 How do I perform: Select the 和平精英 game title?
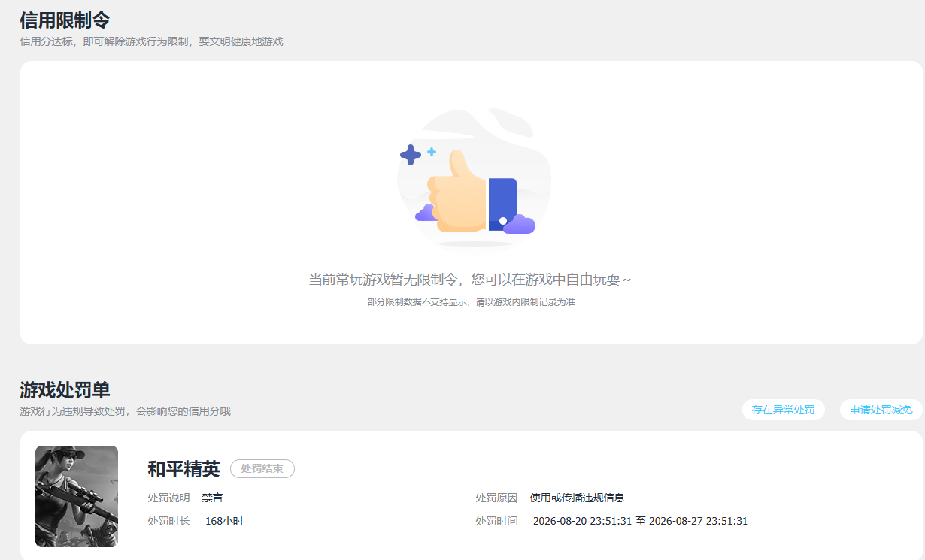pyautogui.click(x=183, y=469)
